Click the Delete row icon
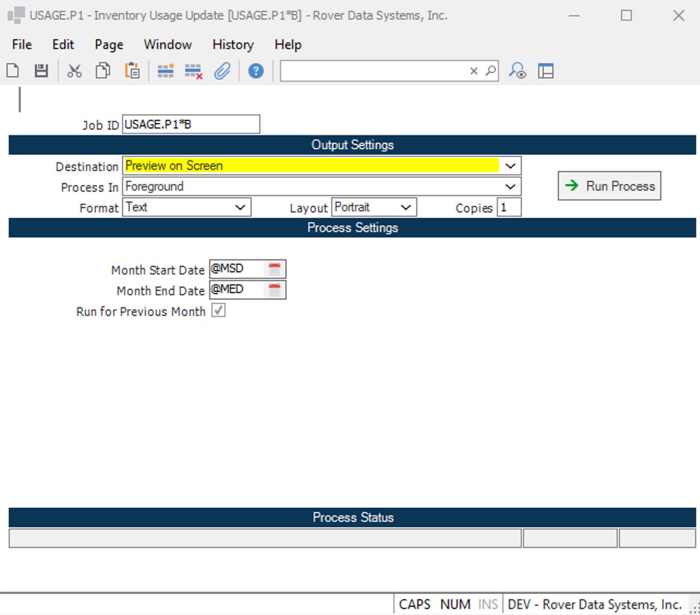700x615 pixels. (193, 71)
